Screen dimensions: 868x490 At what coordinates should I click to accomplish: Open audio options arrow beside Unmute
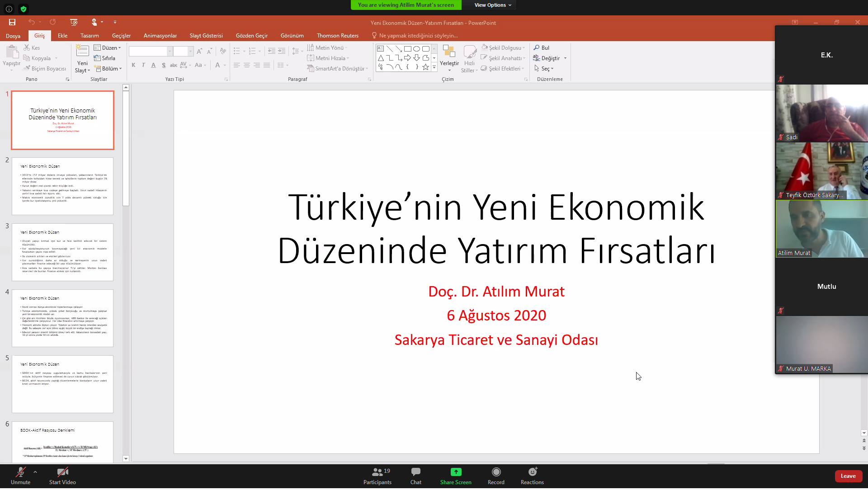tap(35, 472)
